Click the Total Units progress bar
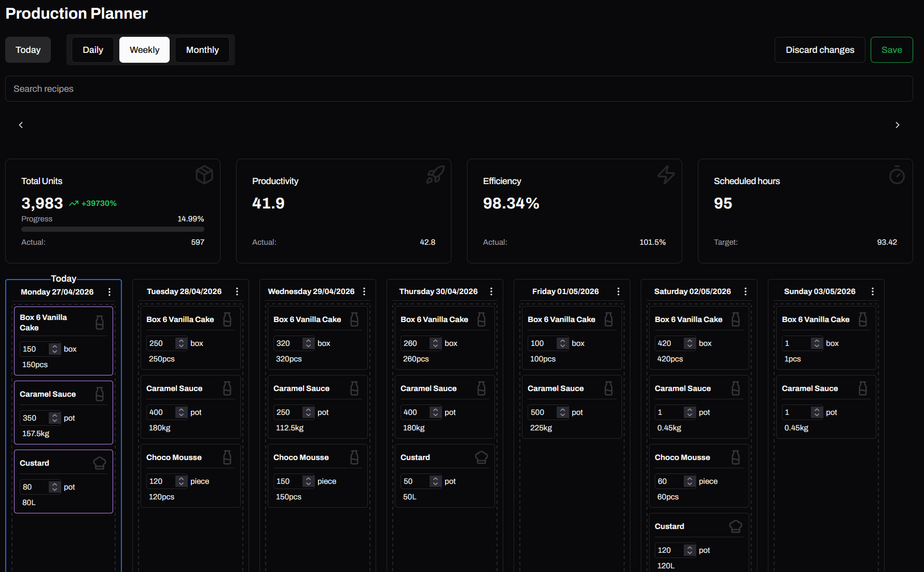 (x=113, y=229)
